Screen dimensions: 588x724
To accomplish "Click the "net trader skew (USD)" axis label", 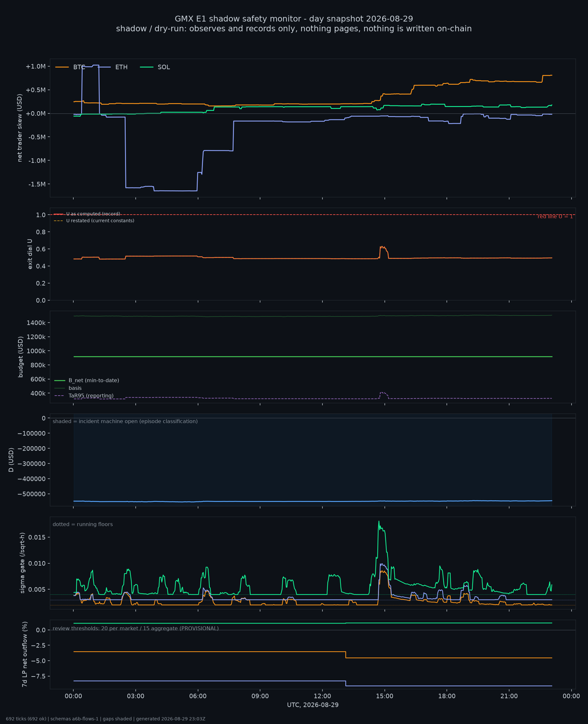I will pos(20,128).
